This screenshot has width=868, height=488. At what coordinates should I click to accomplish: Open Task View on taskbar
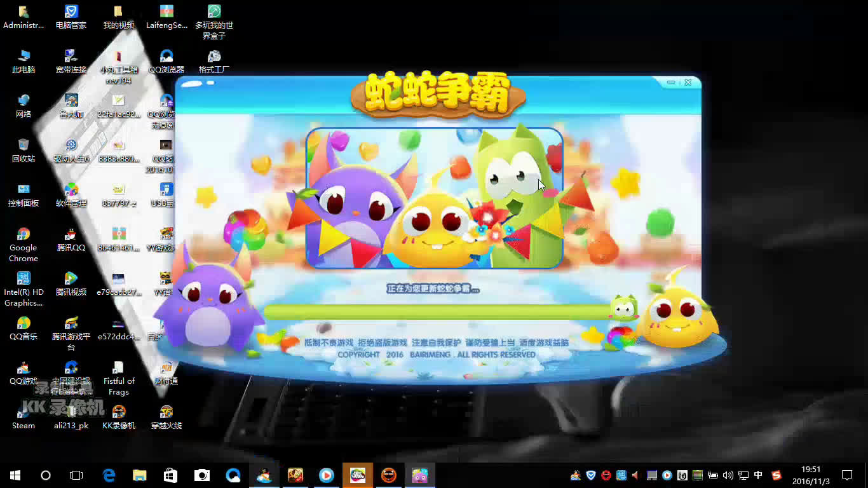76,475
